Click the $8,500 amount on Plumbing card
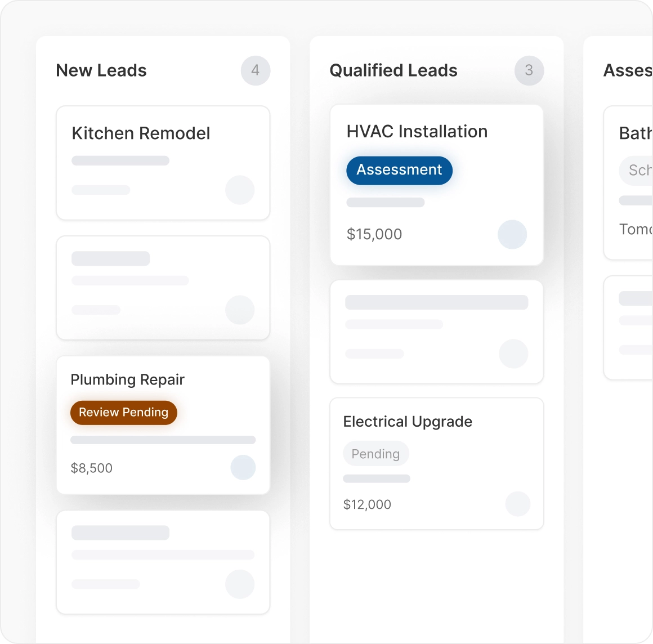This screenshot has height=644, width=653. pyautogui.click(x=92, y=468)
